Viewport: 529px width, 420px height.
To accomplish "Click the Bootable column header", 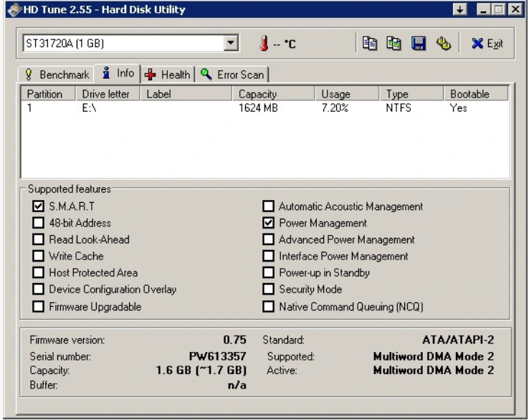I will [476, 94].
